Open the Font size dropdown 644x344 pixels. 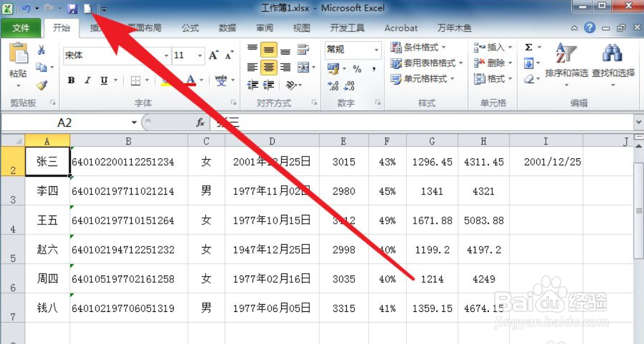click(x=198, y=55)
